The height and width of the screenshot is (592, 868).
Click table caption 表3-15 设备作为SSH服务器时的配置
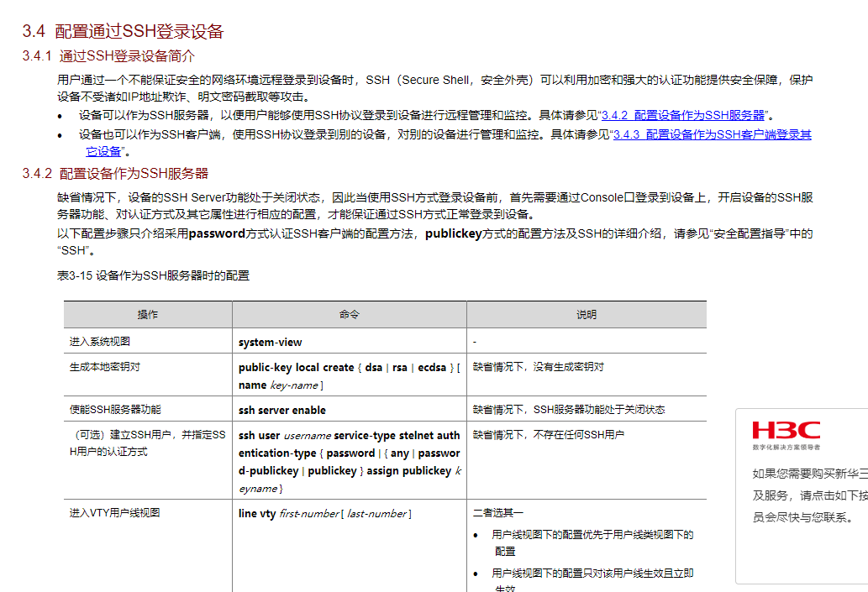153,275
